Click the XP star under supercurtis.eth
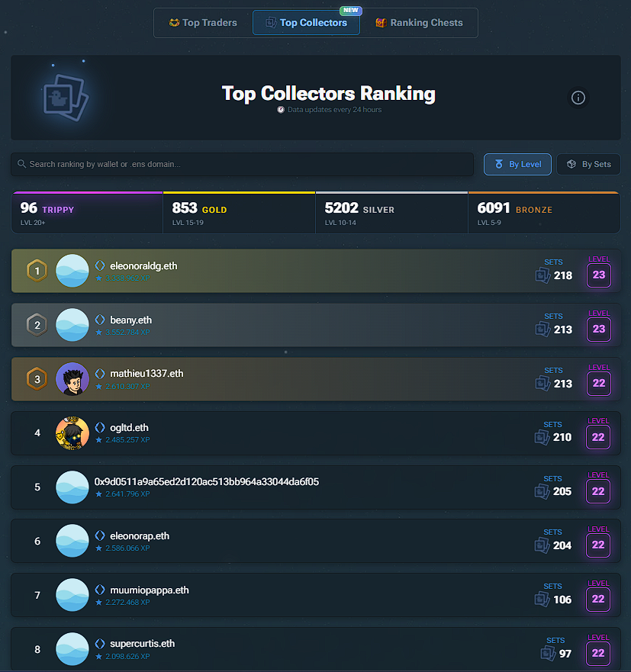The width and height of the screenshot is (631, 672). pyautogui.click(x=100, y=656)
